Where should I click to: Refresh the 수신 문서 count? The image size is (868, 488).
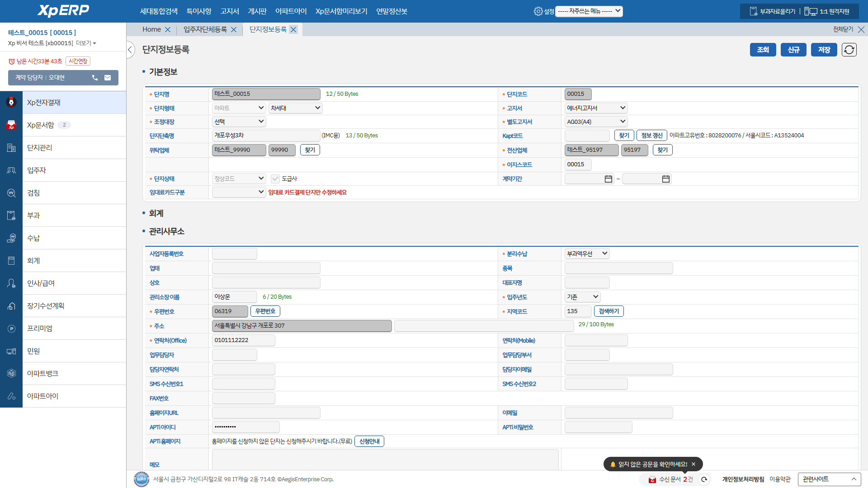point(704,479)
